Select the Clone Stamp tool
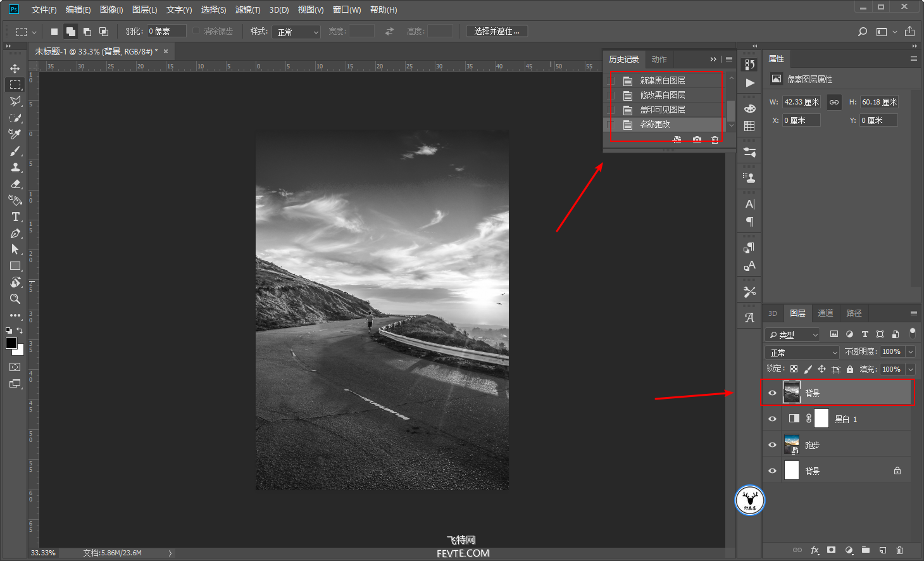This screenshot has height=561, width=924. [x=15, y=167]
